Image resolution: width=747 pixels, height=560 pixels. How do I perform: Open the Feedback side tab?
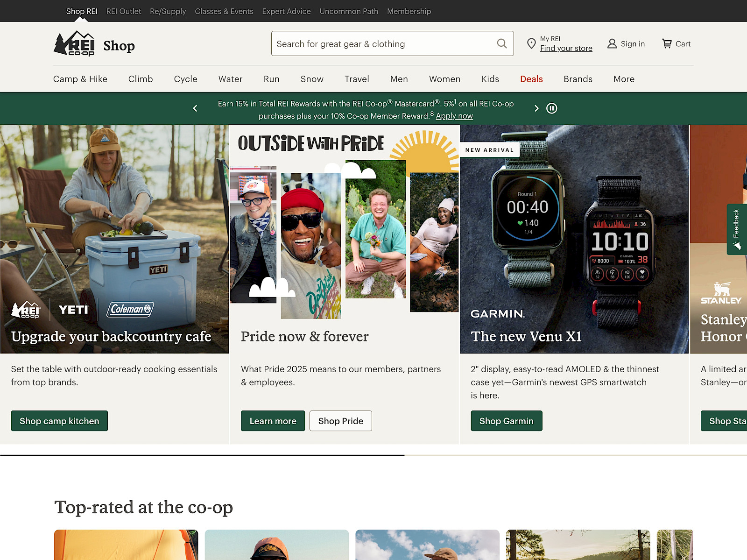pyautogui.click(x=737, y=229)
